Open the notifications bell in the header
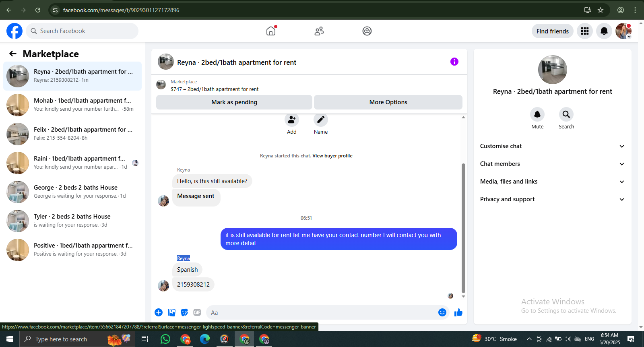The image size is (644, 347). coord(604,31)
